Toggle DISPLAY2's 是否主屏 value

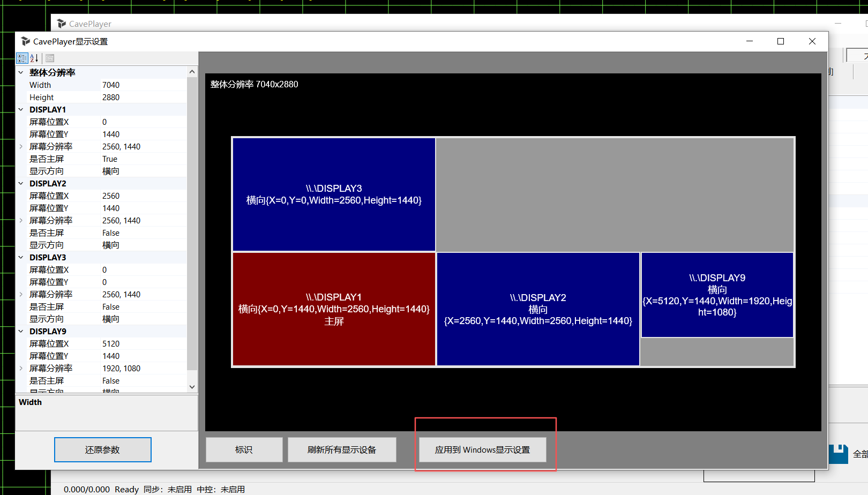[110, 232]
